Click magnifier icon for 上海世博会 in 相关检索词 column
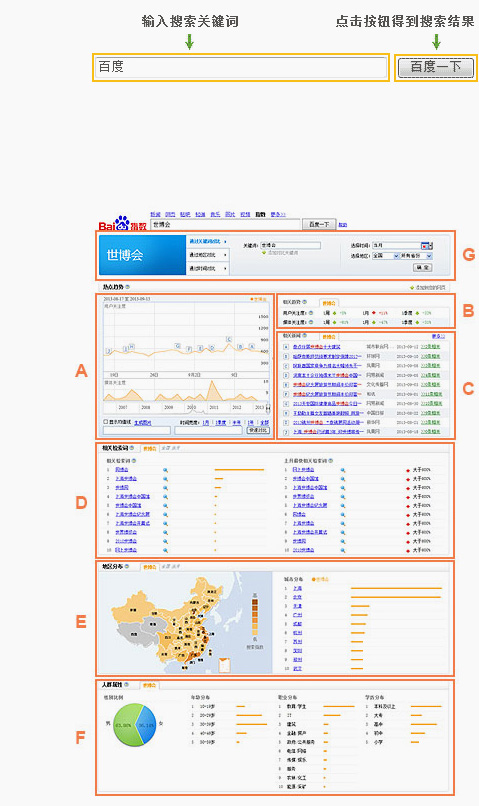Image resolution: width=479 pixels, height=806 pixels. (165, 479)
